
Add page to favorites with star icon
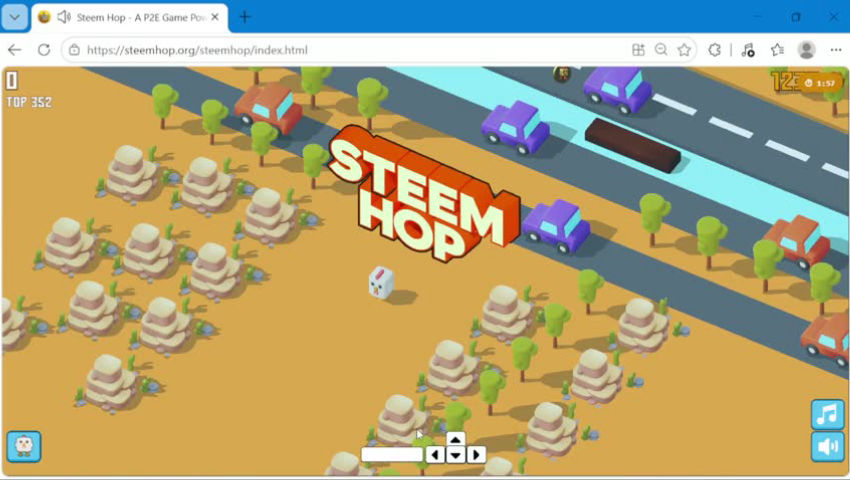684,50
